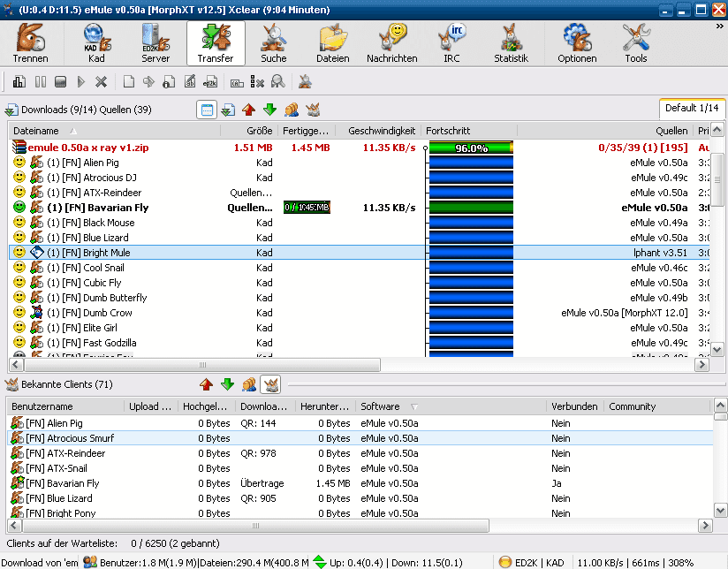Open the Statistik page
Image resolution: width=728 pixels, height=569 pixels.
(x=511, y=43)
